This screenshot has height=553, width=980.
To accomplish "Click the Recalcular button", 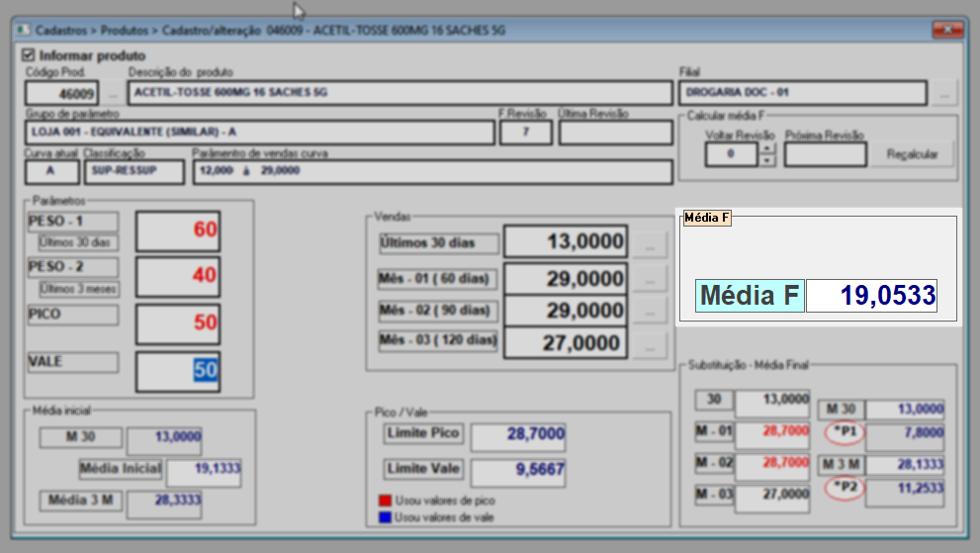I will (912, 154).
